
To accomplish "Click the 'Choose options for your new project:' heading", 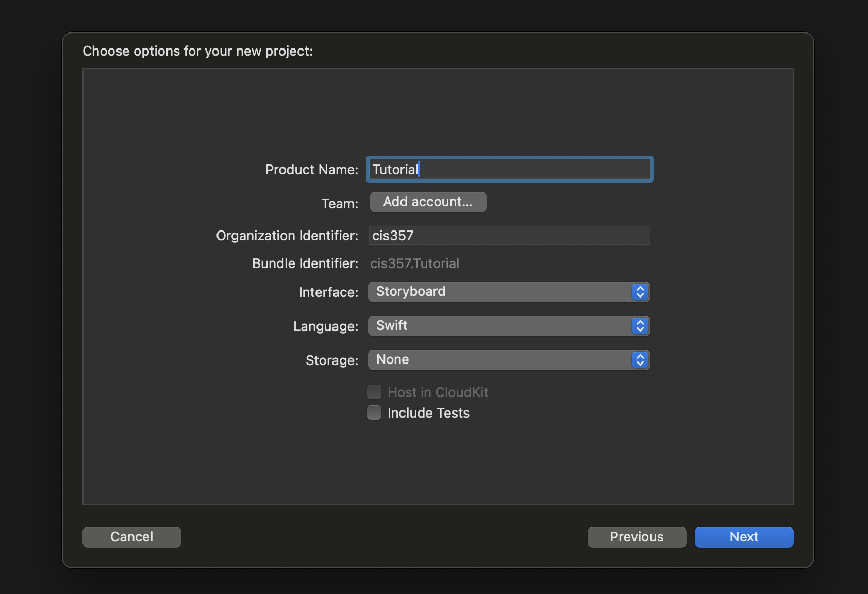I will coord(198,51).
